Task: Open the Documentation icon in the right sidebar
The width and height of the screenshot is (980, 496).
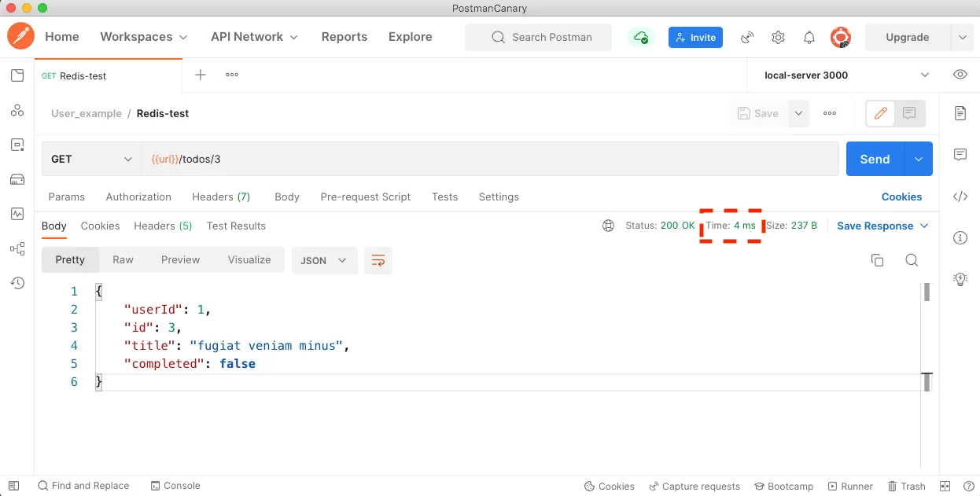Action: coord(960,113)
